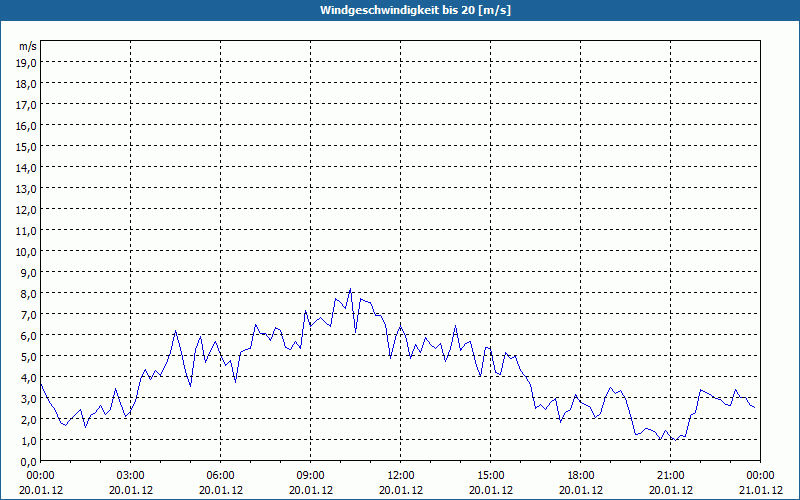Select the '0,0' axis origin label
Screen dimensions: 800x500
click(x=29, y=462)
